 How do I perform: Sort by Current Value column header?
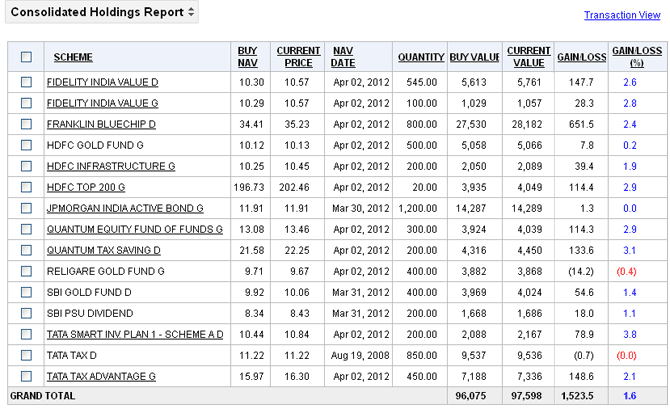tap(529, 57)
